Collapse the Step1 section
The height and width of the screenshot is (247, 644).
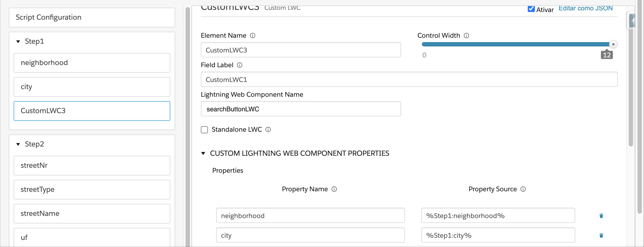(x=18, y=42)
